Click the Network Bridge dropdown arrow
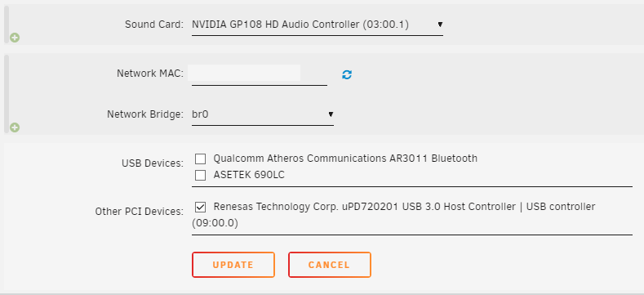Viewport: 644px width, 295px height. click(x=331, y=114)
